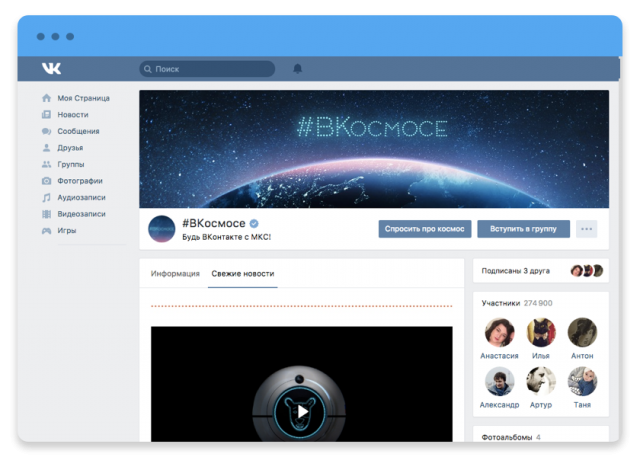Click the #ВКосмосе group avatar
The image size is (640, 457).
162,229
